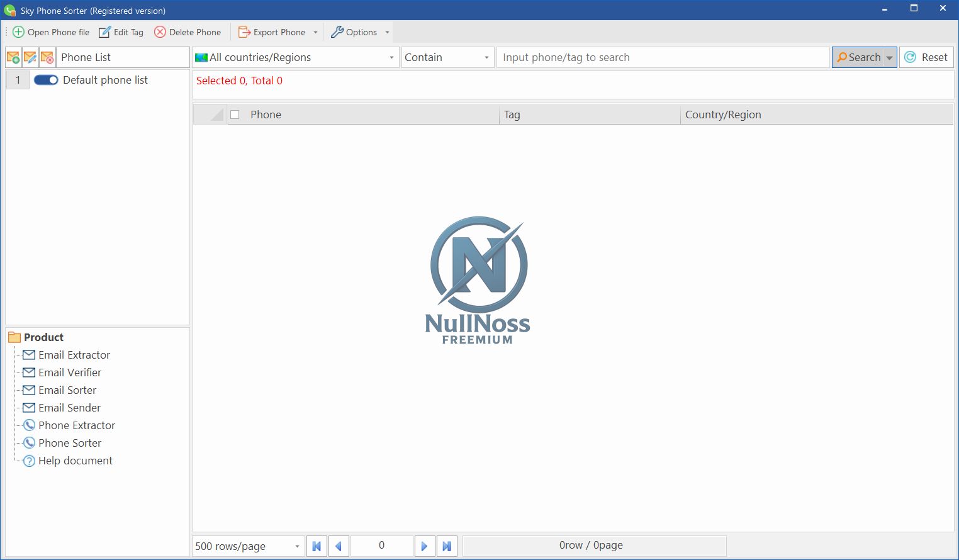The height and width of the screenshot is (560, 959).
Task: Go to the next page
Action: 425,546
